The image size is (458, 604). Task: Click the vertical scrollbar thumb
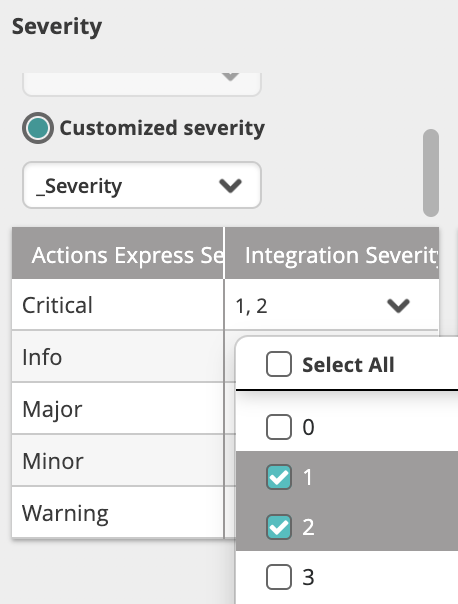click(431, 173)
